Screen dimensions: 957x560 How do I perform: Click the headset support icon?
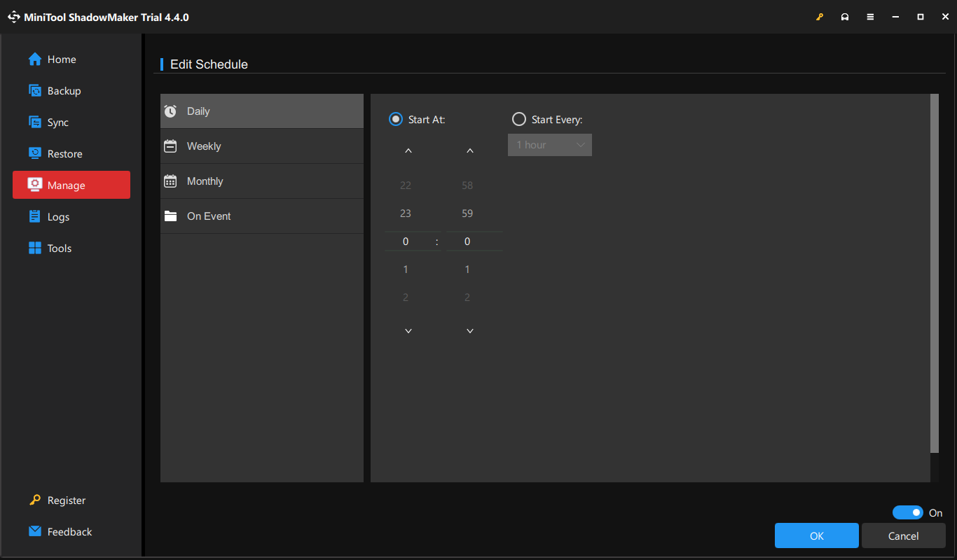[845, 17]
